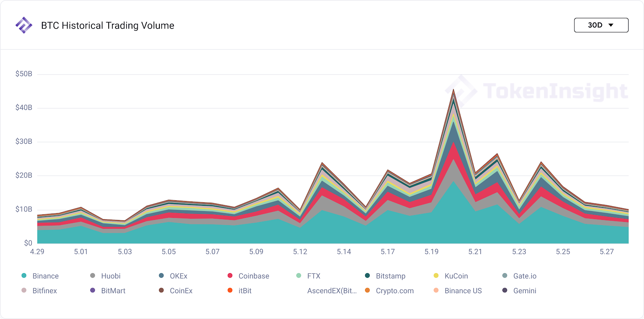Viewport: 644px width, 319px height.
Task: Toggle the Gate.io legend entry
Action: tap(519, 276)
